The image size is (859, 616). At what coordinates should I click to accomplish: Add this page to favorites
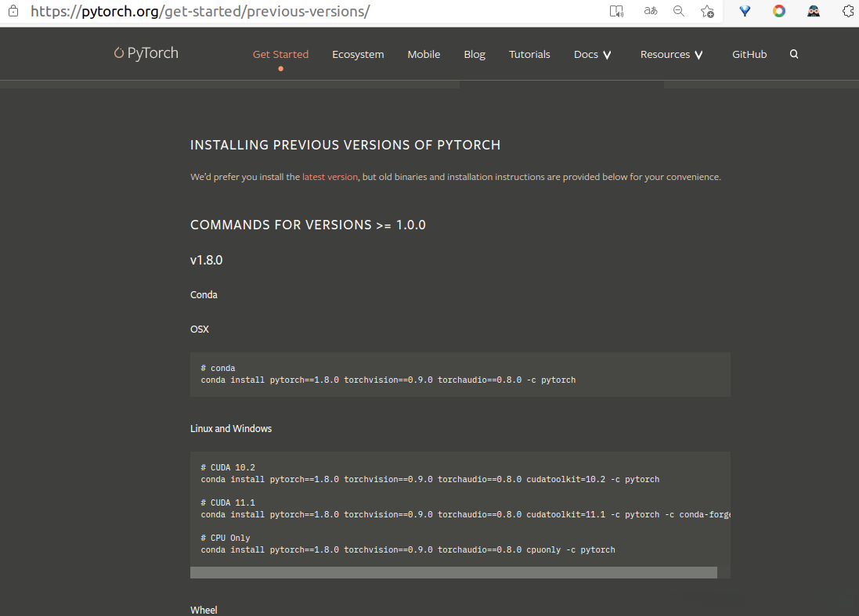click(707, 11)
